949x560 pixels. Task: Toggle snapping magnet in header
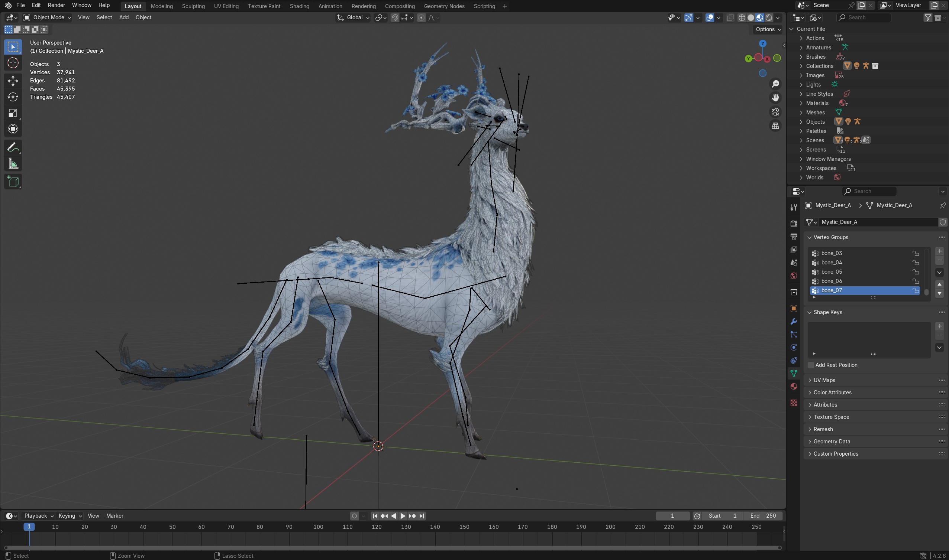coord(395,18)
